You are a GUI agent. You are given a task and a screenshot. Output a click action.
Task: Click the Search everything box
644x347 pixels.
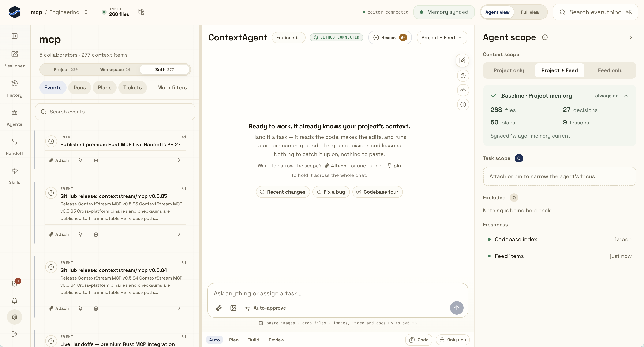[595, 12]
